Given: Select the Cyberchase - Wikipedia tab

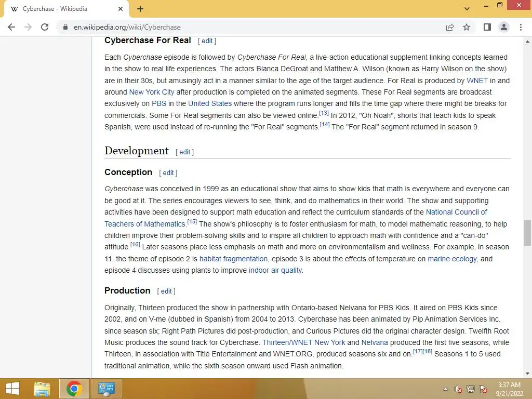Looking at the screenshot, I should tap(66, 9).
